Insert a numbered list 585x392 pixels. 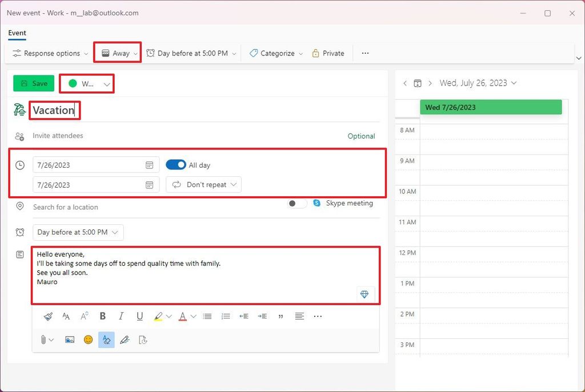tap(225, 316)
